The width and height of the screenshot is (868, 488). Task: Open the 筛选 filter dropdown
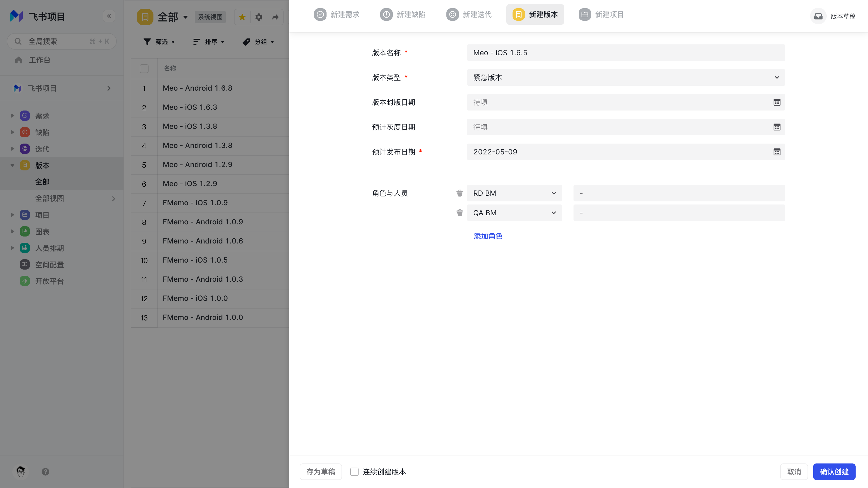[x=159, y=42]
